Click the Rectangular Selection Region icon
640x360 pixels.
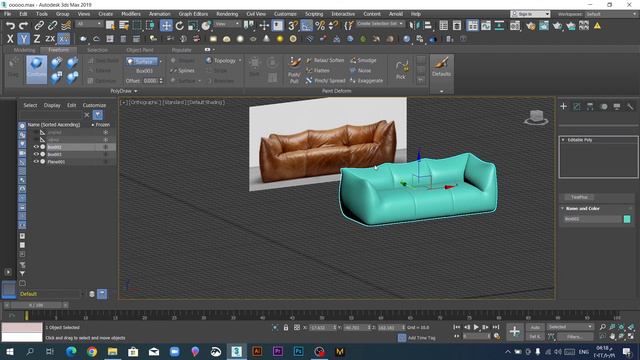coord(137,26)
